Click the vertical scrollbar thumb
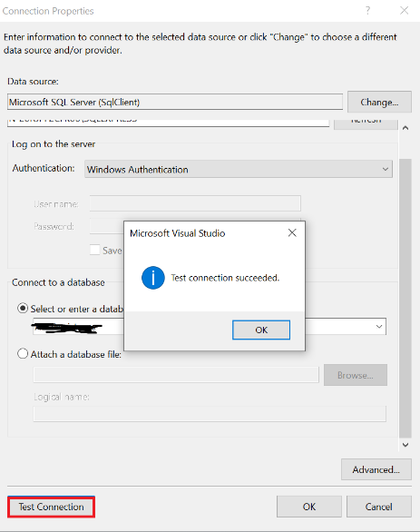 [405, 299]
